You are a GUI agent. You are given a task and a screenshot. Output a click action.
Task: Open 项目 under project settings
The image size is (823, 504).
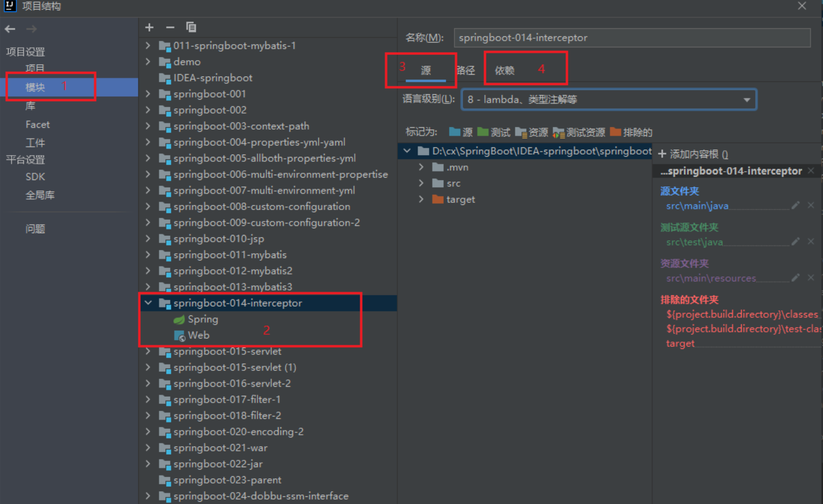[35, 68]
